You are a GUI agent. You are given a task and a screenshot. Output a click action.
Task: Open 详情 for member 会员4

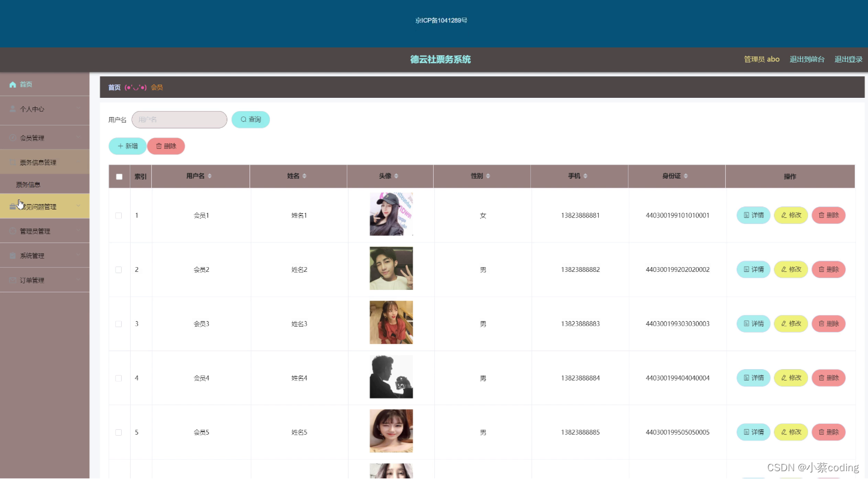point(753,378)
